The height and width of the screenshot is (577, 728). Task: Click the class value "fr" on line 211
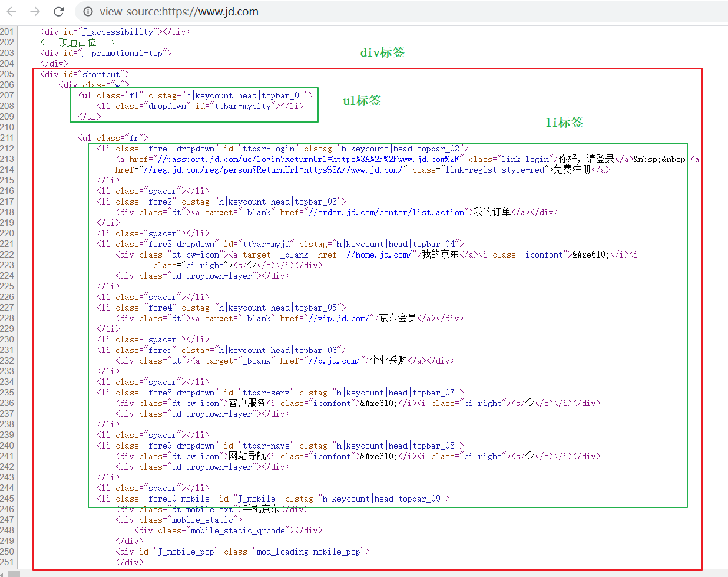click(x=134, y=138)
